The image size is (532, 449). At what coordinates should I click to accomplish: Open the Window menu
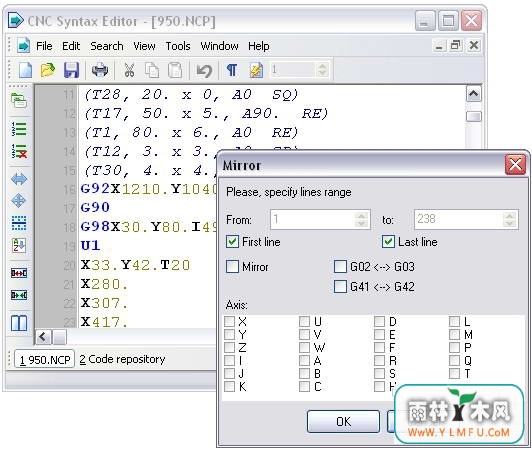coord(219,46)
